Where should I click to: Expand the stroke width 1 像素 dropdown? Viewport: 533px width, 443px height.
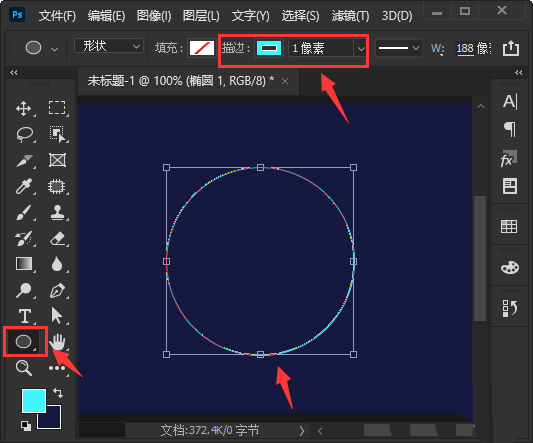click(x=361, y=49)
